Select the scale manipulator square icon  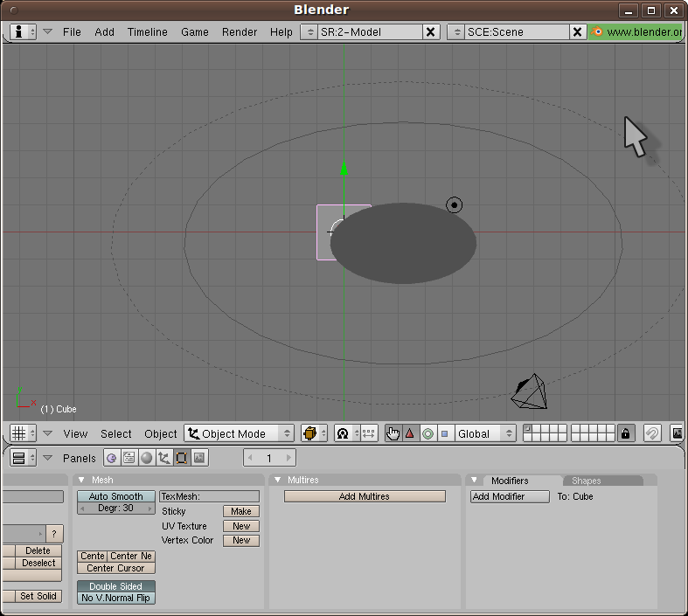[x=444, y=433]
